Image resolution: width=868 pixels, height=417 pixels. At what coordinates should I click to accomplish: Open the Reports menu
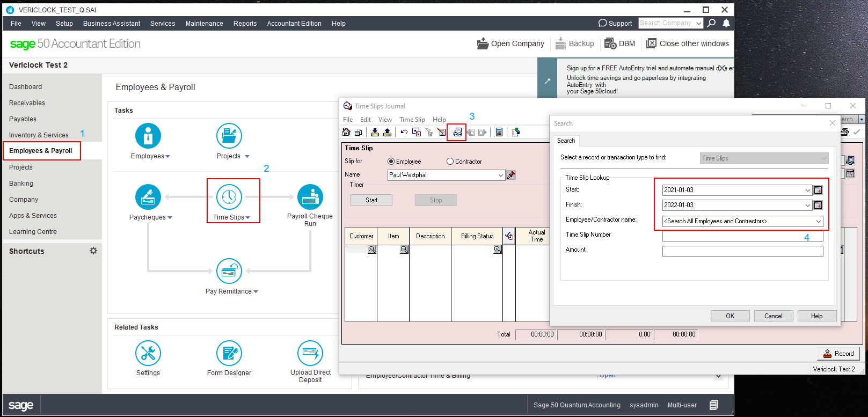(245, 24)
